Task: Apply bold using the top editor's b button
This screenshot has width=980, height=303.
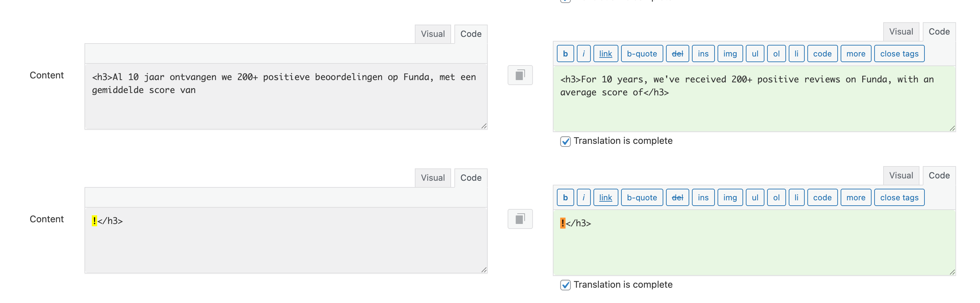Action: click(565, 53)
